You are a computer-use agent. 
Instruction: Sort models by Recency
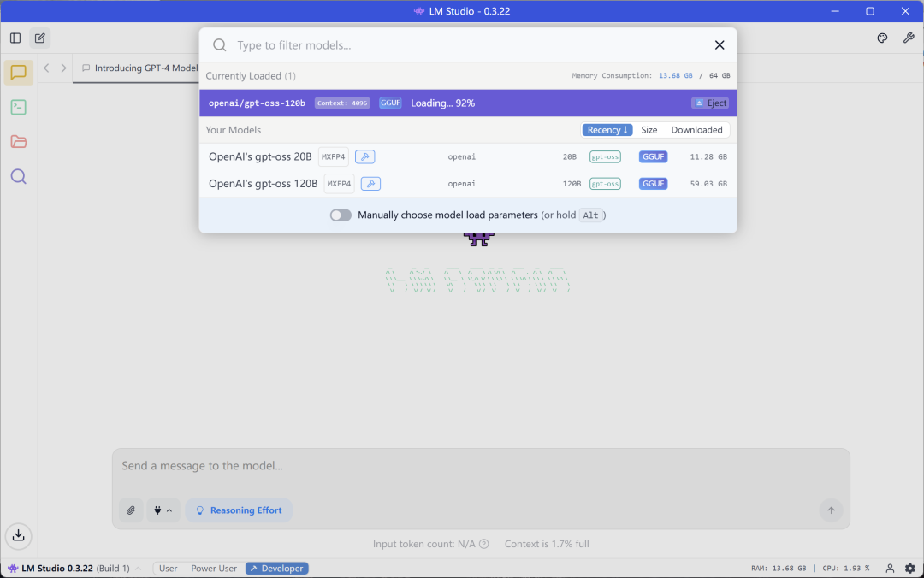pyautogui.click(x=607, y=130)
